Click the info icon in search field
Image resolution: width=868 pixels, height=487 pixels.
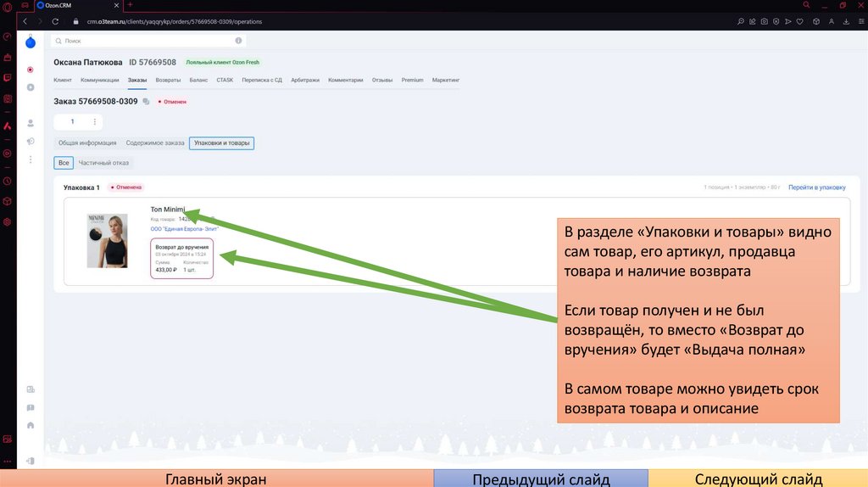[238, 41]
